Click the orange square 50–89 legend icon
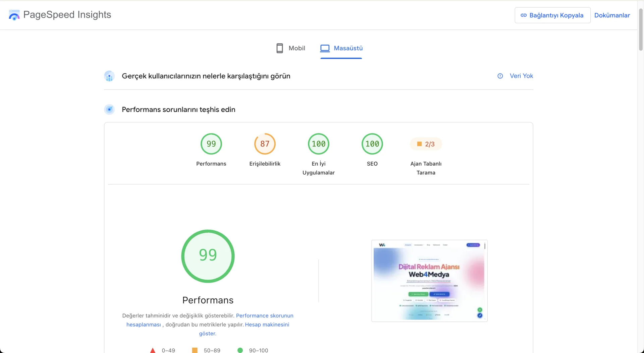Image resolution: width=644 pixels, height=353 pixels. coord(195,350)
